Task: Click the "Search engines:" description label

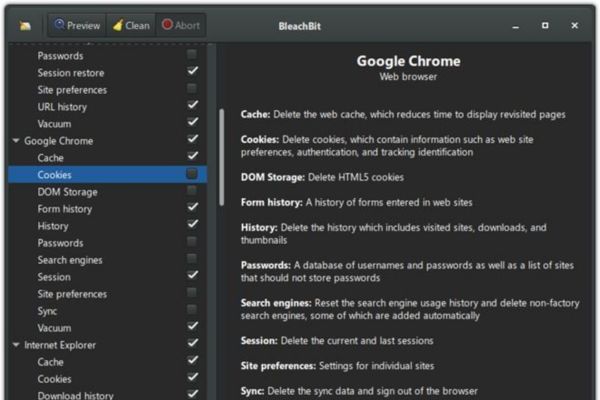Action: (276, 303)
